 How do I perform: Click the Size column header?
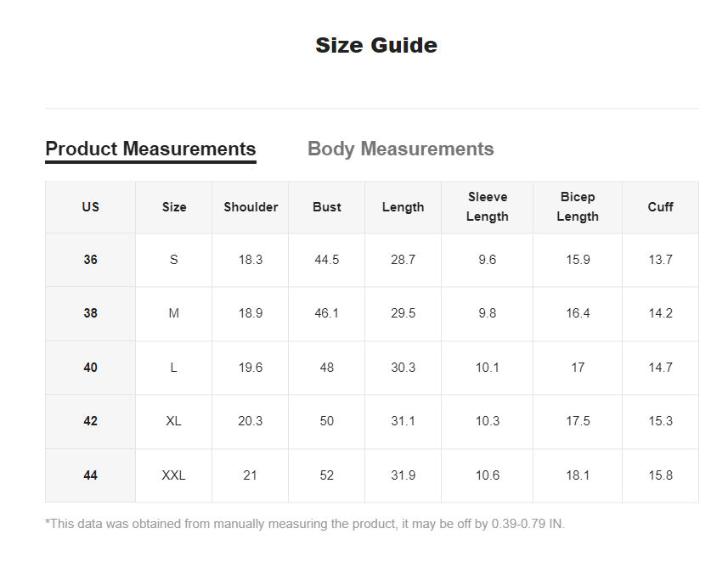pyautogui.click(x=174, y=207)
